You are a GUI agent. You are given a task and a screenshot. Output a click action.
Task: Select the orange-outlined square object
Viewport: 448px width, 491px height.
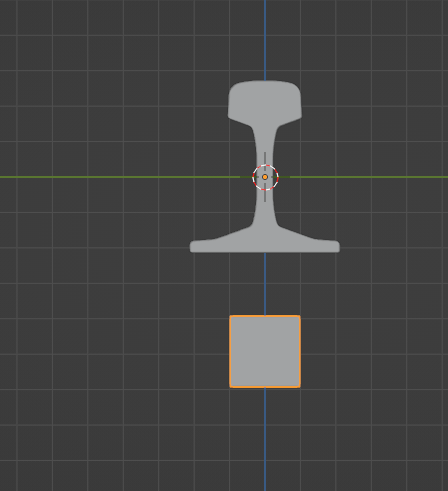point(265,351)
